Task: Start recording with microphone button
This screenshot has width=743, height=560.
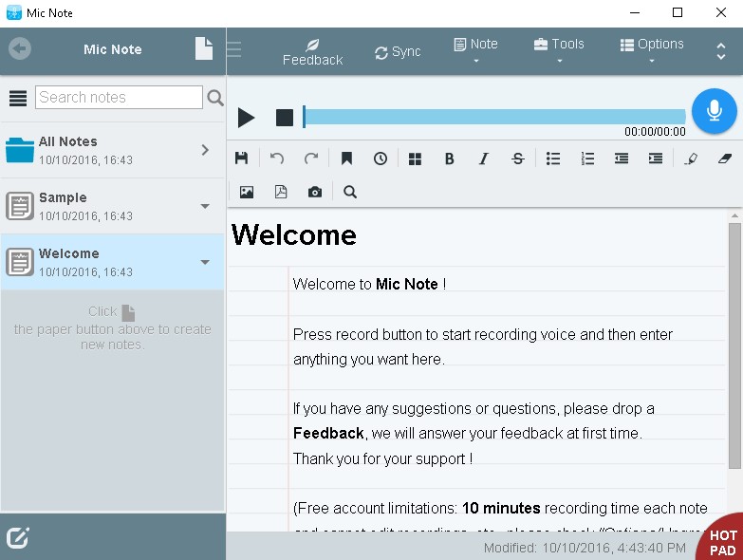Action: point(715,111)
